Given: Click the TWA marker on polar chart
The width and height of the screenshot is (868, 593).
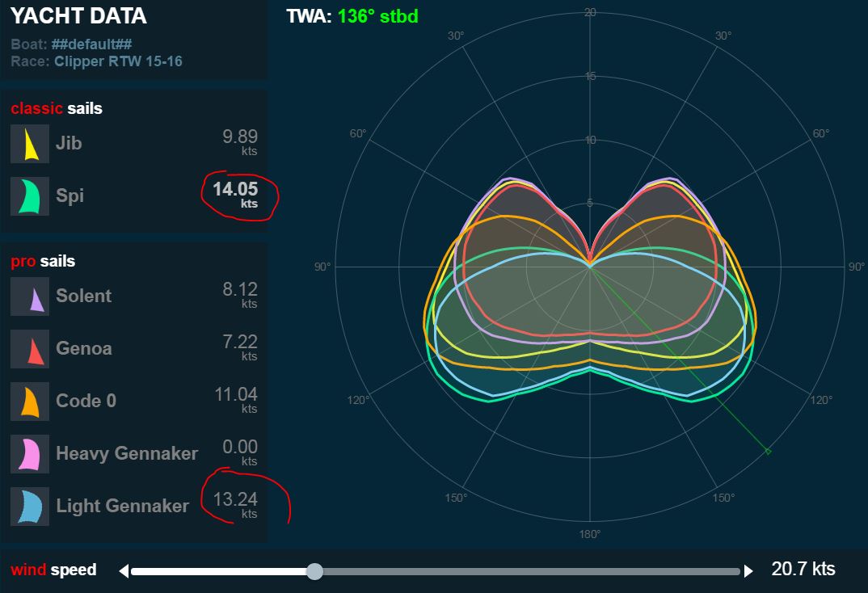Looking at the screenshot, I should pyautogui.click(x=768, y=452).
